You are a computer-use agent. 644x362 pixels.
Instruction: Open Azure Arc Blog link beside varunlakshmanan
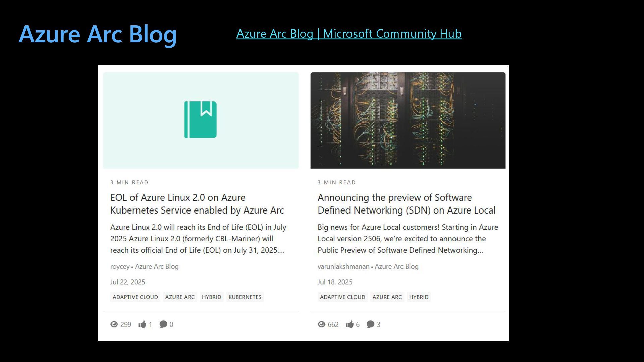pyautogui.click(x=396, y=267)
